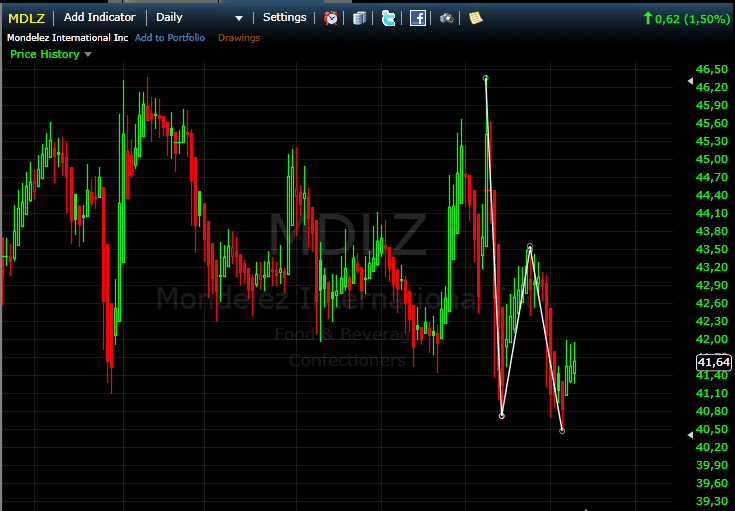Click the 41,64 current price tag
Viewport: 735px width, 511px height.
(x=713, y=362)
